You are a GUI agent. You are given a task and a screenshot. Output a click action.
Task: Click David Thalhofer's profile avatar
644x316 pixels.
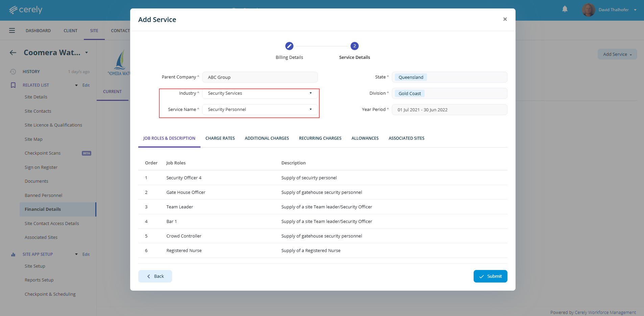coord(588,10)
